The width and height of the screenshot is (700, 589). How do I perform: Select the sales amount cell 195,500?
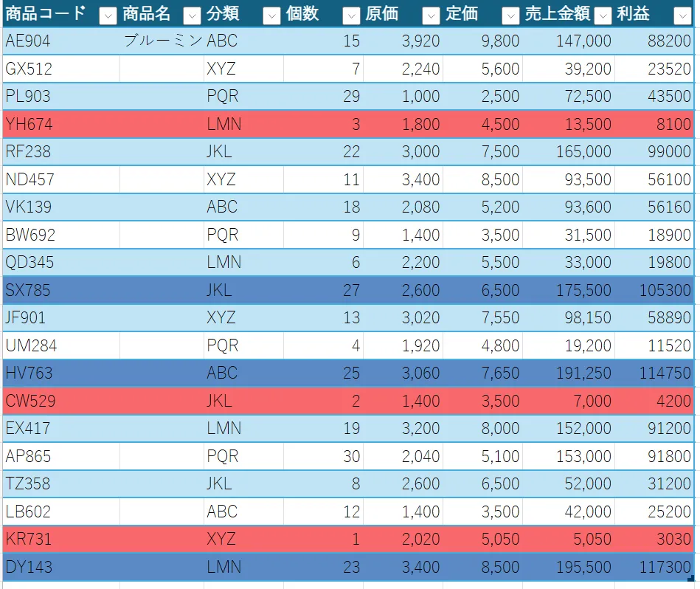pos(569,567)
